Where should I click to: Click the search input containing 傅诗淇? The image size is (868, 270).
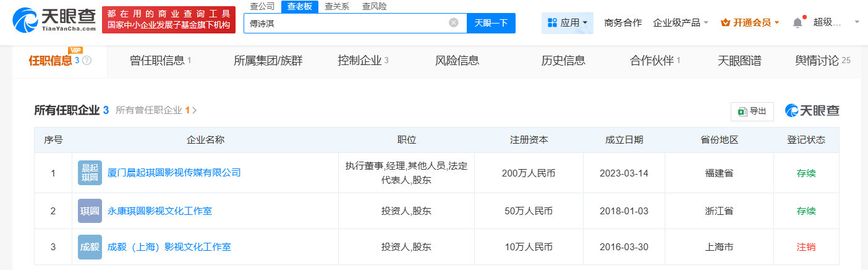coord(346,23)
